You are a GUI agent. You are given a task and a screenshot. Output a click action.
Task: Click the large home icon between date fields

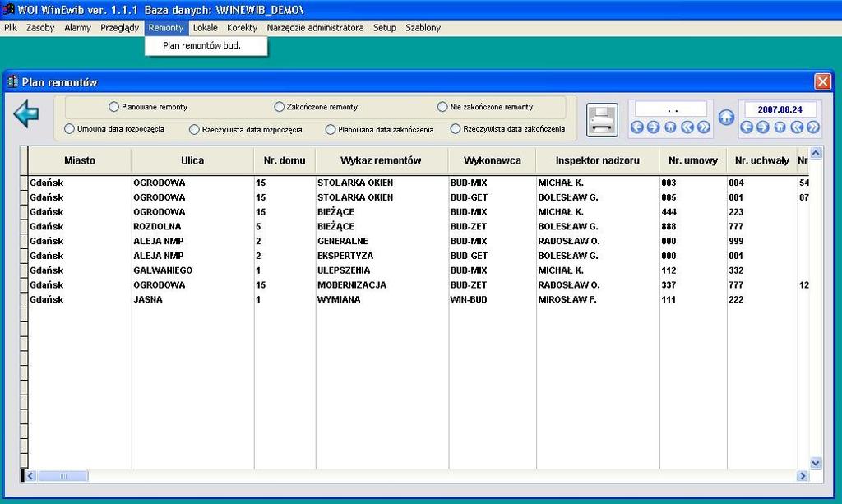(726, 117)
